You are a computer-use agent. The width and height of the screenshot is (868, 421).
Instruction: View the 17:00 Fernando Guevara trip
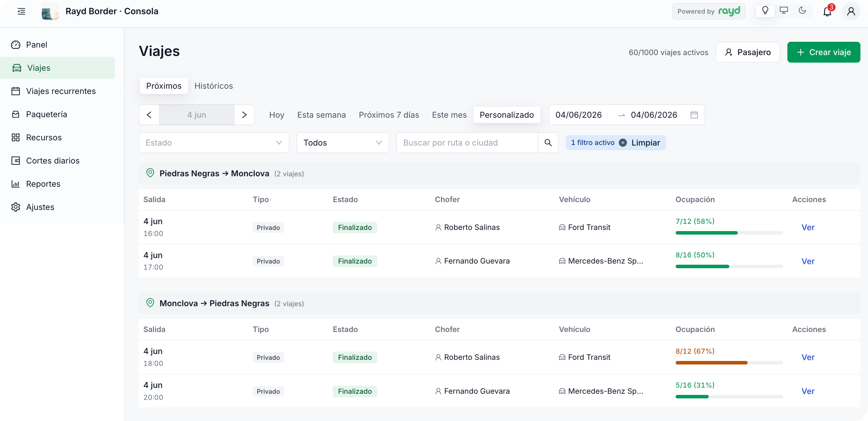[808, 261]
